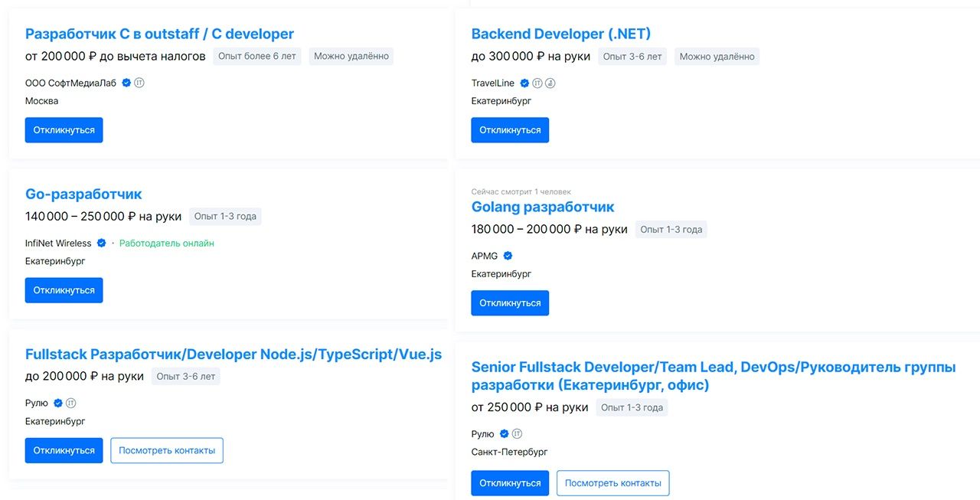Image resolution: width=980 pixels, height=500 pixels.
Task: Click verified badge next to ООО СофтМедиаЛаб
Action: click(126, 83)
